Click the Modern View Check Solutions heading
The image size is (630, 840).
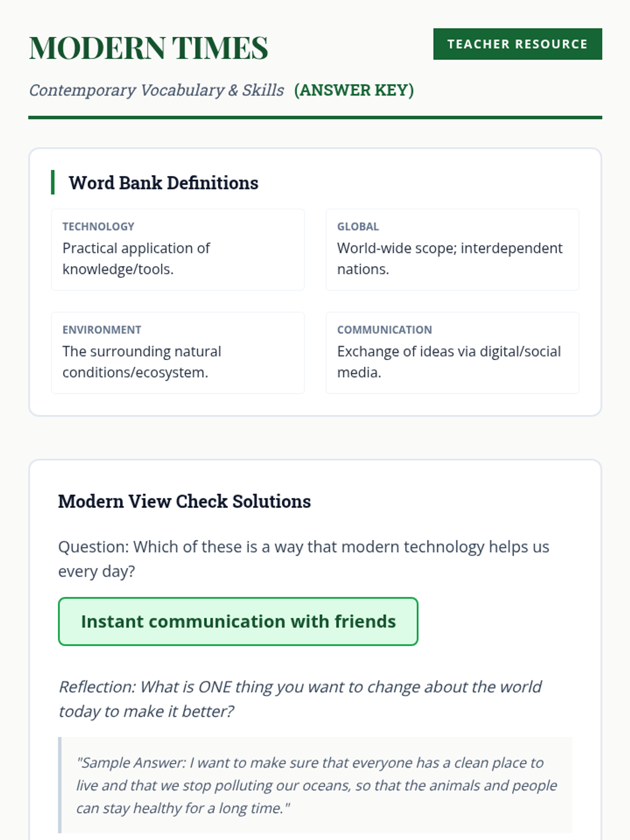point(184,501)
